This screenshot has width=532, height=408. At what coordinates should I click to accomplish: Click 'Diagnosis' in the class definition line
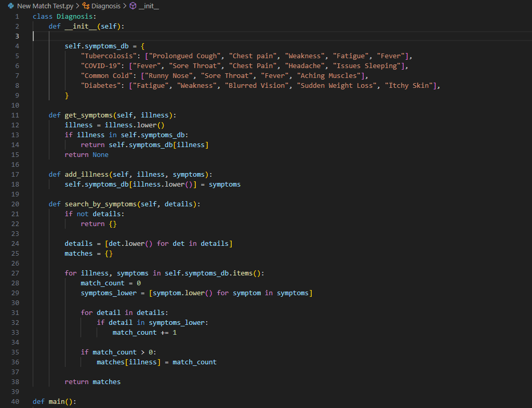75,16
